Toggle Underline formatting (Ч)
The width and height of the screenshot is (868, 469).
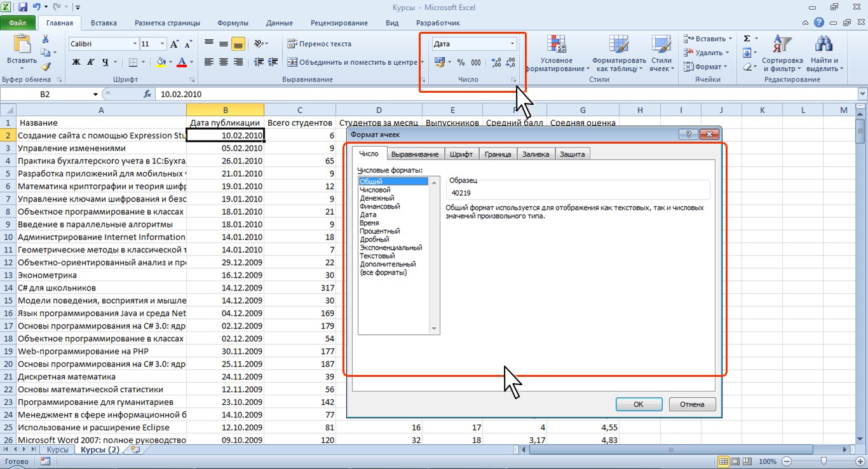pos(105,62)
